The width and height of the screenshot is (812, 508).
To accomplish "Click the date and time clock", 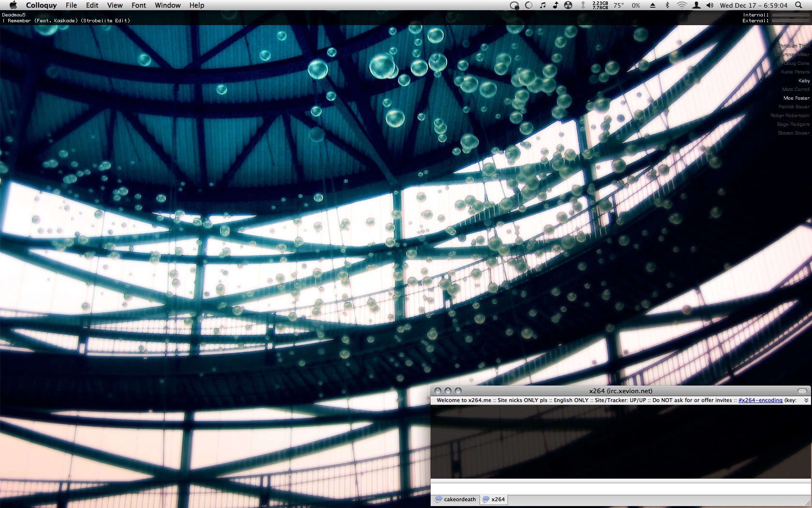I will pyautogui.click(x=754, y=5).
